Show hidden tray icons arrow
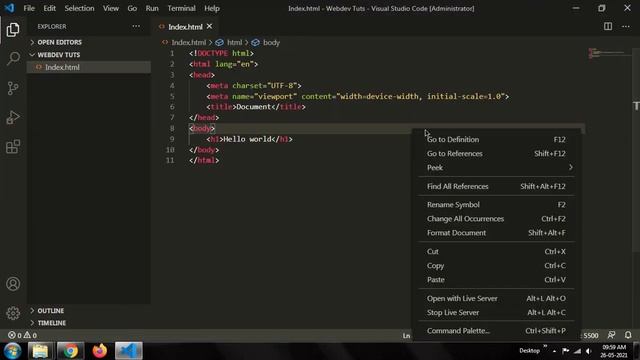640x360 pixels. point(554,351)
